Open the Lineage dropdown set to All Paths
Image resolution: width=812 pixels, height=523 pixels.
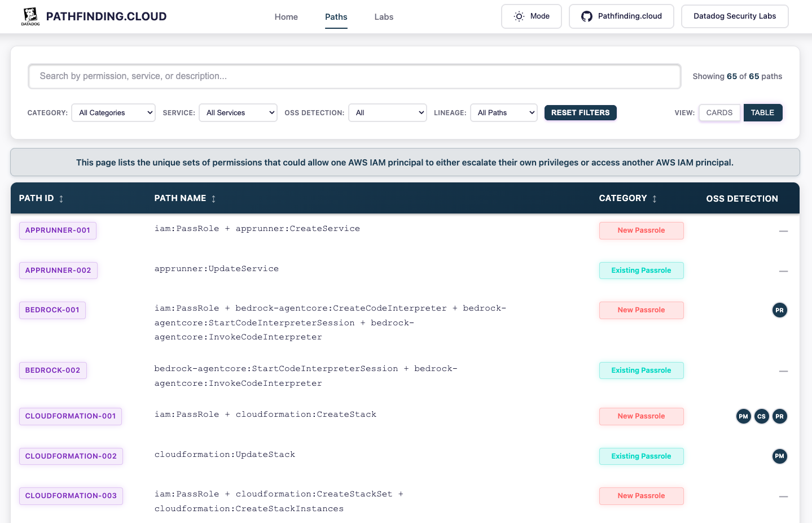[503, 112]
